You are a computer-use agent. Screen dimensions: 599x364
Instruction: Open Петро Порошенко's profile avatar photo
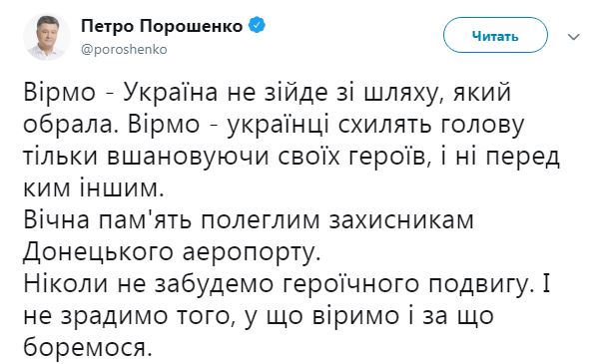(47, 37)
